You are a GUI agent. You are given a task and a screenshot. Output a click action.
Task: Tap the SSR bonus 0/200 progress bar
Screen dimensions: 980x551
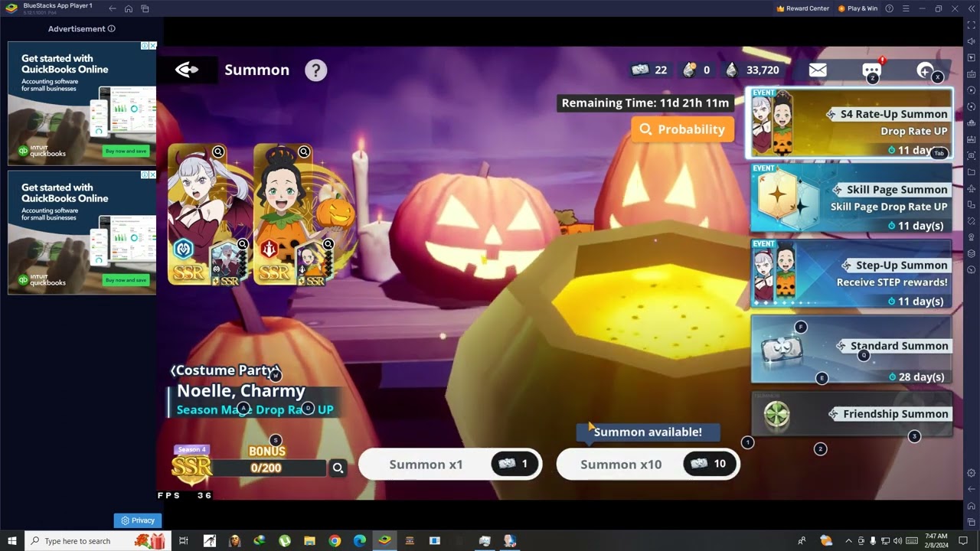[266, 468]
